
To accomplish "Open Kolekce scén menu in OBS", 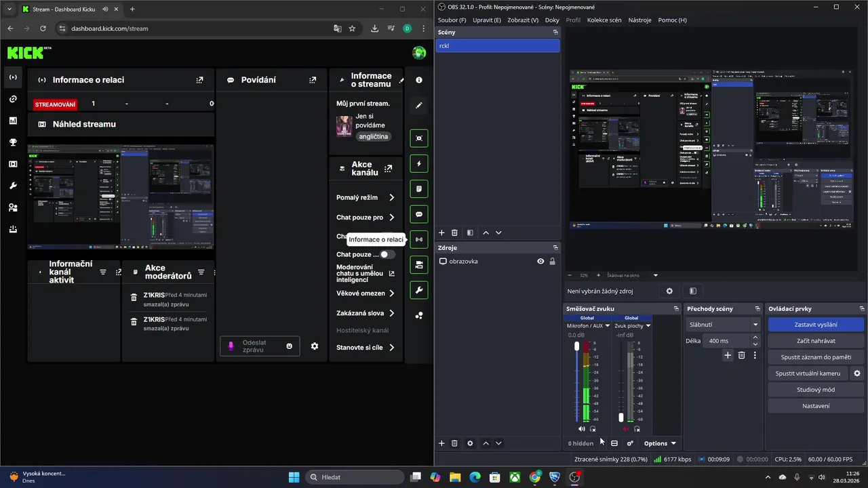I will coord(604,20).
